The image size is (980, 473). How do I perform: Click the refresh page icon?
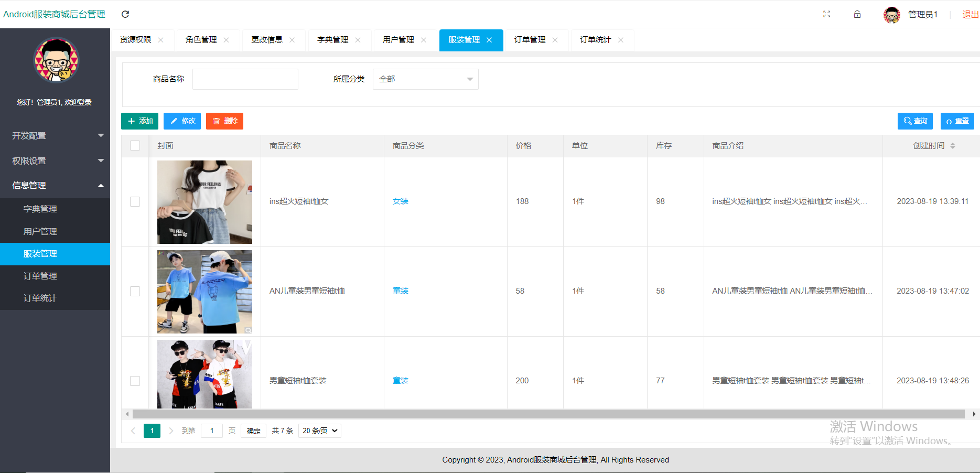(x=125, y=14)
